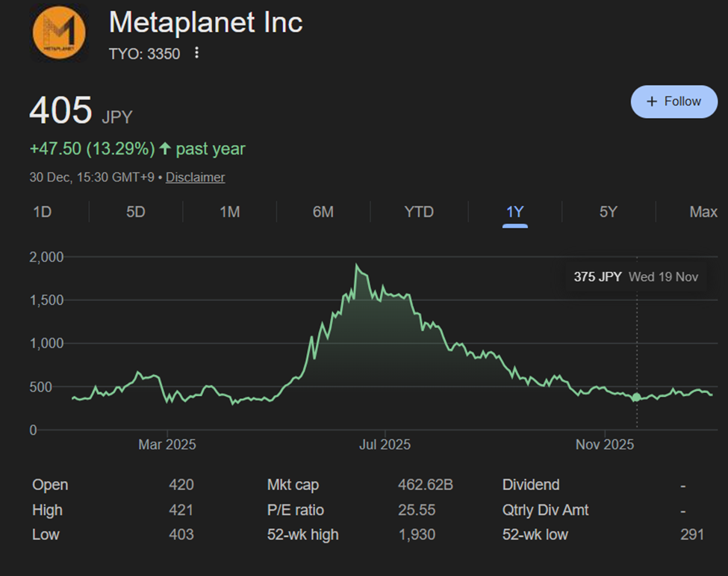Click the Mkt cap label
728x576 pixels.
click(x=293, y=485)
